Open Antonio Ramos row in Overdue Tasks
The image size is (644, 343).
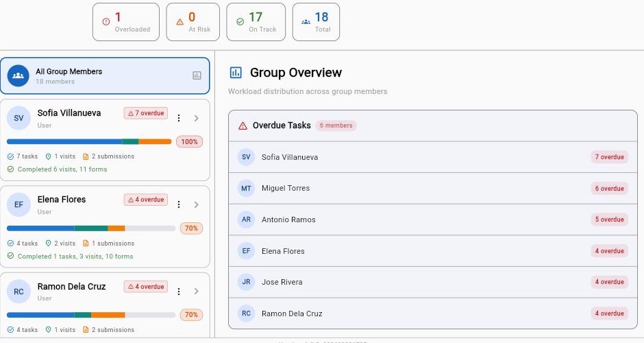[433, 220]
